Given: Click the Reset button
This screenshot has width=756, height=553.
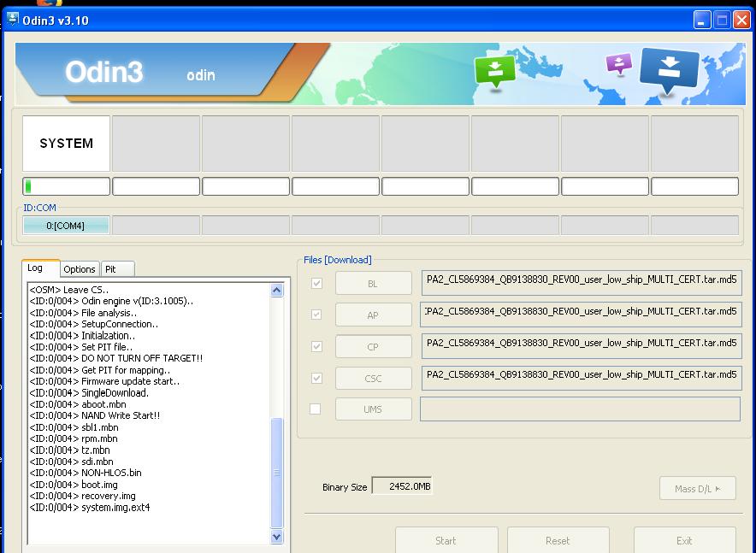Looking at the screenshot, I should pyautogui.click(x=558, y=540).
